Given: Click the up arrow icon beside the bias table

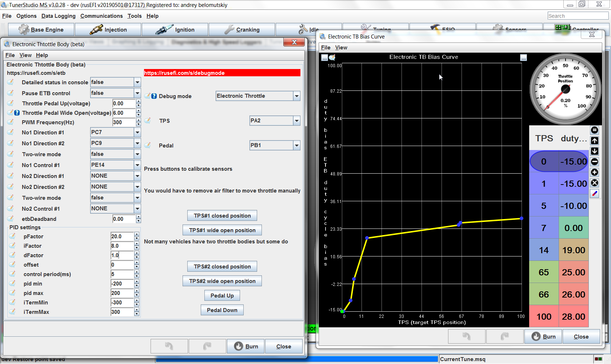Looking at the screenshot, I should coord(594,141).
